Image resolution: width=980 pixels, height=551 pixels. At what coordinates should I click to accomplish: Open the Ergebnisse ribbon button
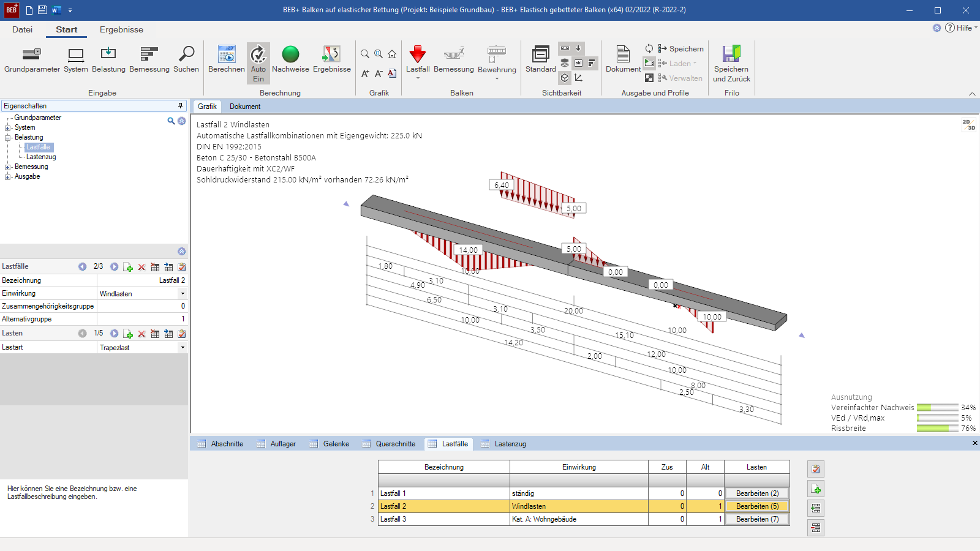[332, 60]
